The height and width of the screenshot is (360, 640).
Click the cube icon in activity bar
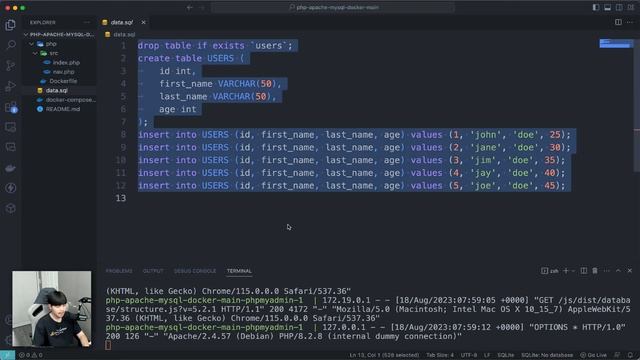click(x=11, y=208)
